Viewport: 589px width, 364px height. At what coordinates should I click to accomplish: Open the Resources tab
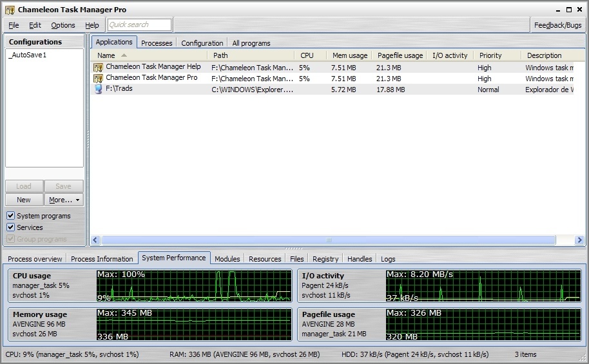point(265,259)
